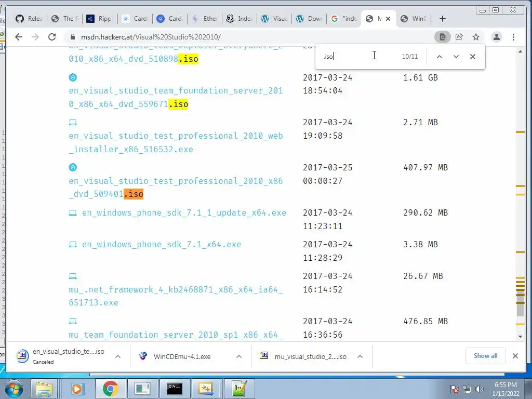Open en_windows_phone_sdk_7.1_x64.exe link

point(162,244)
